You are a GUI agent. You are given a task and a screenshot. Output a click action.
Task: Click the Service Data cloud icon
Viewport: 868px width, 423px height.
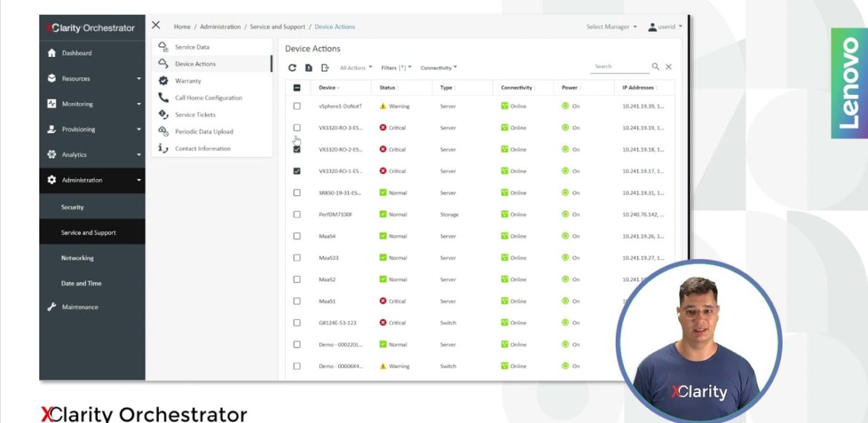point(163,47)
